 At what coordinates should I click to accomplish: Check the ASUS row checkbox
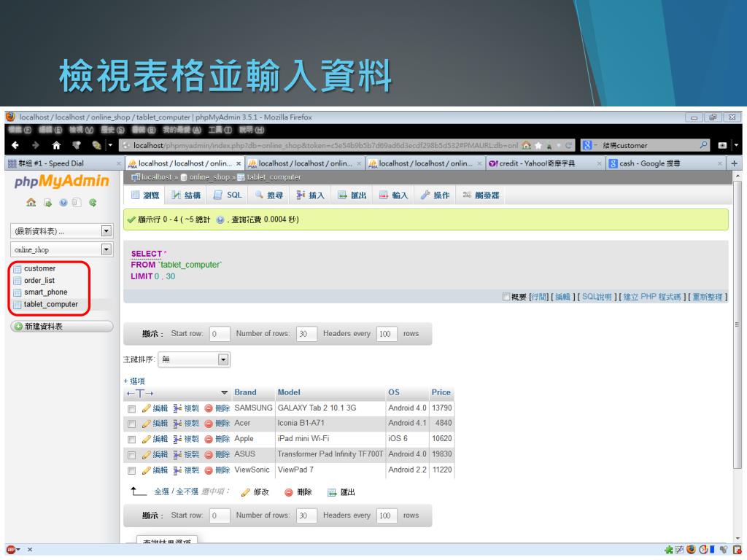tap(131, 455)
